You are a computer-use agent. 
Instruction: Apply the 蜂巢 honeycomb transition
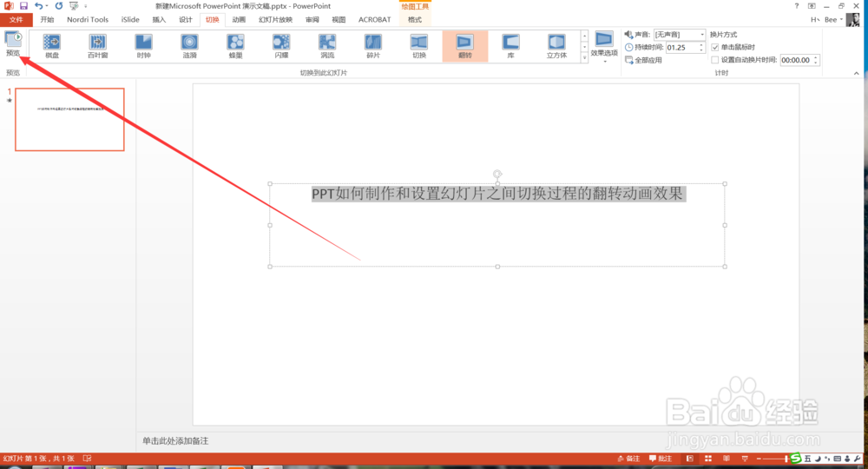click(x=236, y=45)
